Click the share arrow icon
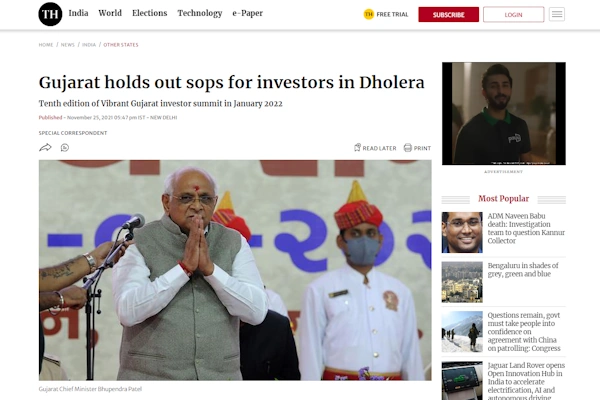This screenshot has width=600, height=400. (45, 147)
